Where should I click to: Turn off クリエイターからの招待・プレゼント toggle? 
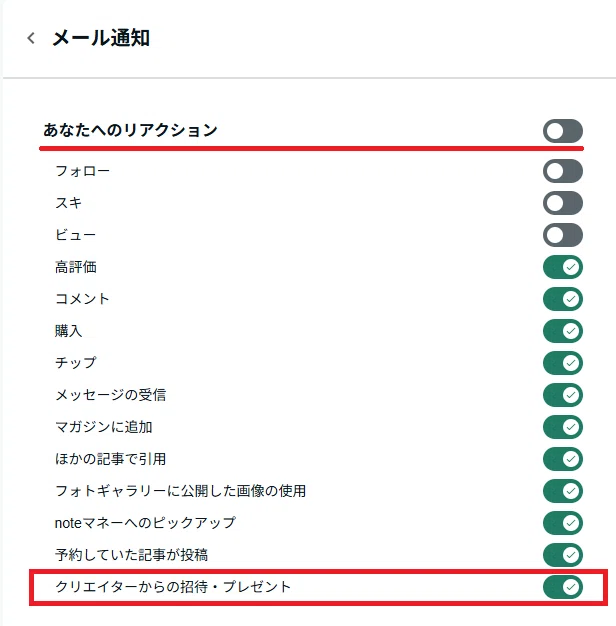click(563, 587)
